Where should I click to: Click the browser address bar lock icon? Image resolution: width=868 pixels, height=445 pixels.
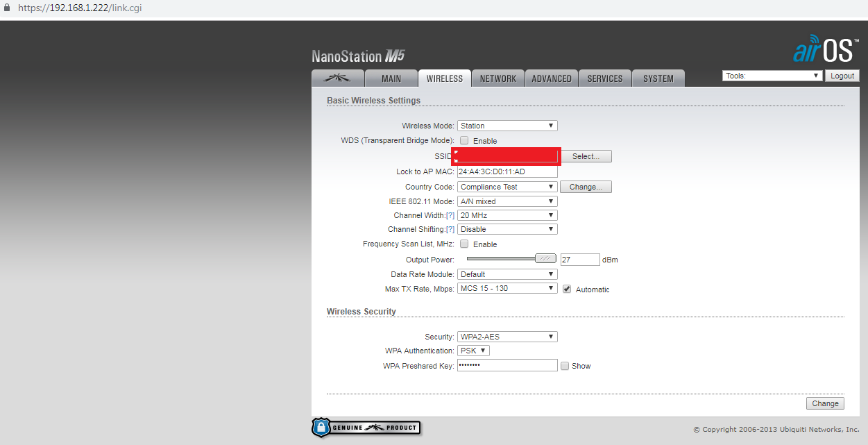[7, 8]
